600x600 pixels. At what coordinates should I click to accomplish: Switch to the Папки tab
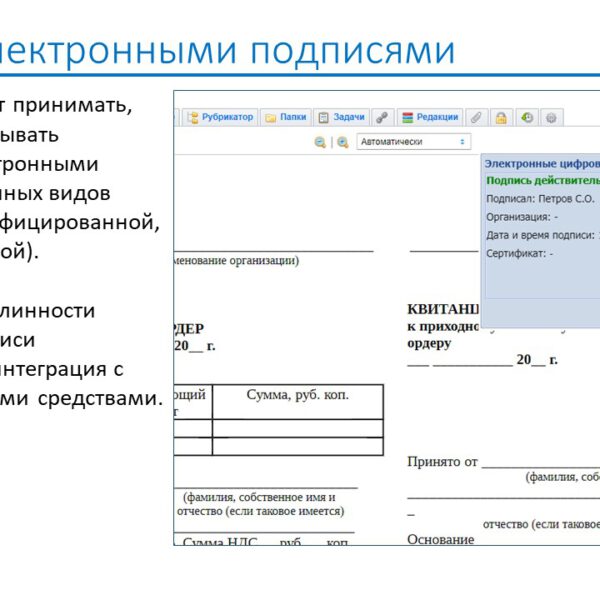[286, 117]
